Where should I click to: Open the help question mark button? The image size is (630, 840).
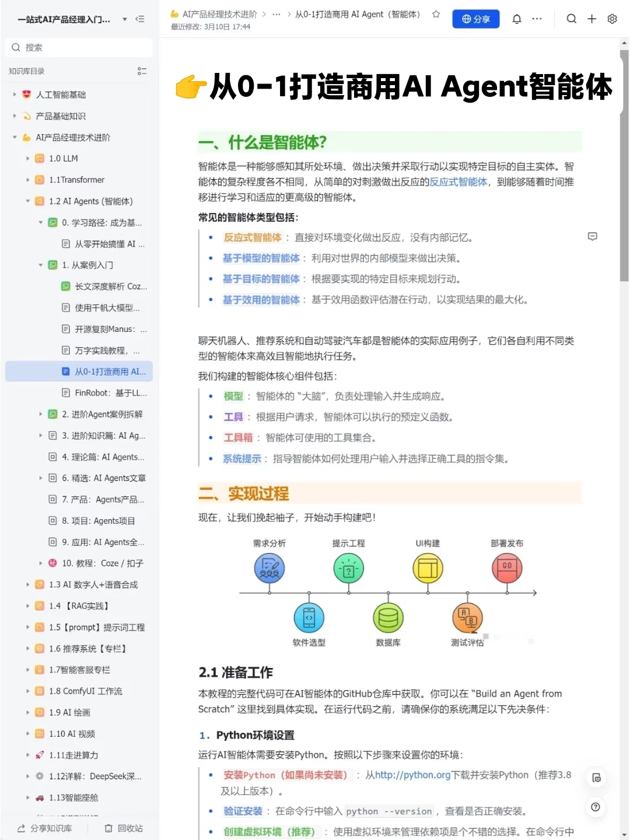(596, 807)
